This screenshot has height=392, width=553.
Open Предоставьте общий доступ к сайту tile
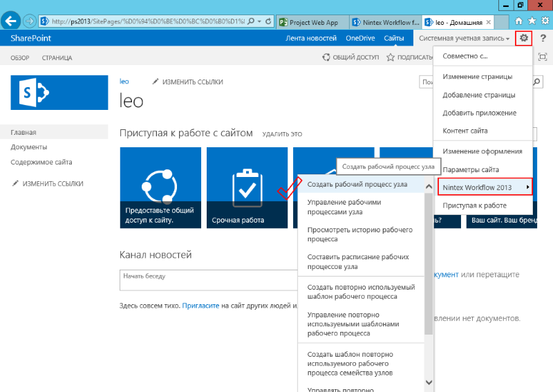point(160,188)
